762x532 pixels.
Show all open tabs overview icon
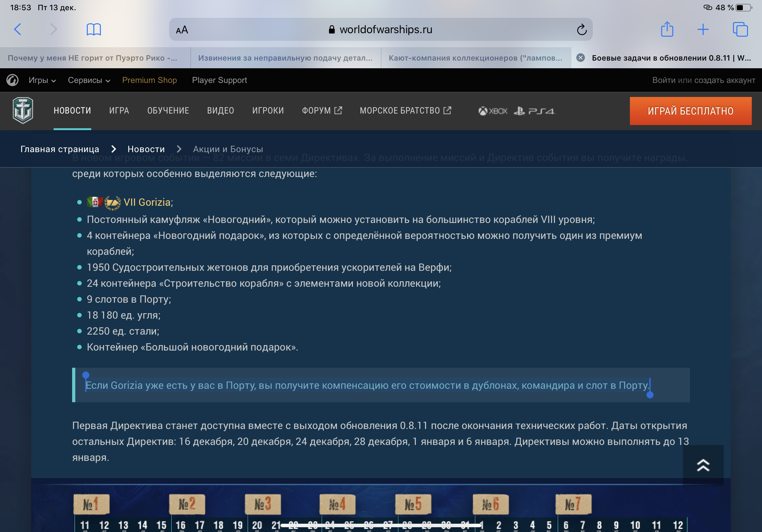tap(740, 29)
